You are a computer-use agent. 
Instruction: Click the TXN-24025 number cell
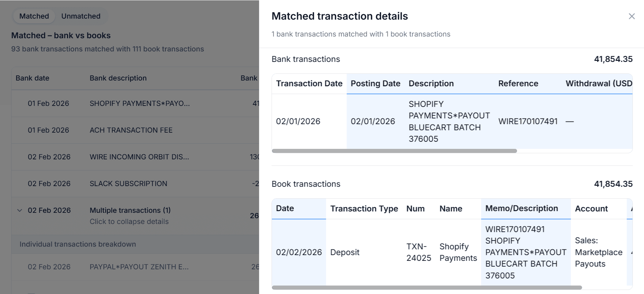[x=418, y=252]
